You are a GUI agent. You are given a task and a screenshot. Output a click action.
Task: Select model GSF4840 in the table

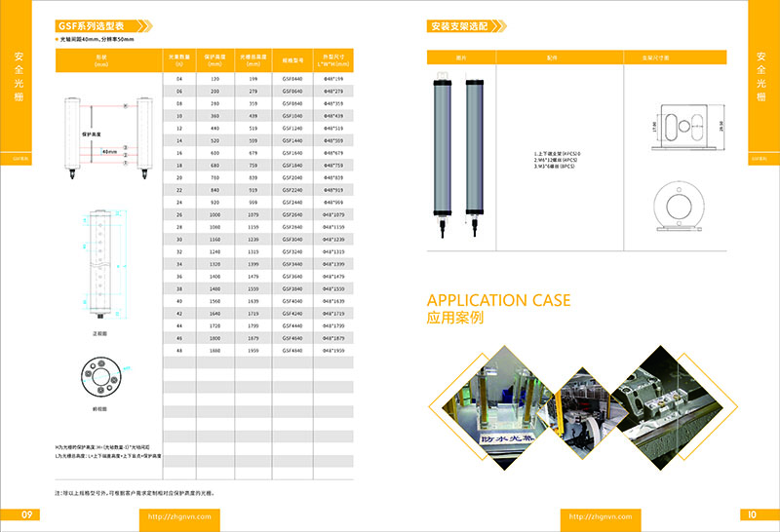coord(292,350)
